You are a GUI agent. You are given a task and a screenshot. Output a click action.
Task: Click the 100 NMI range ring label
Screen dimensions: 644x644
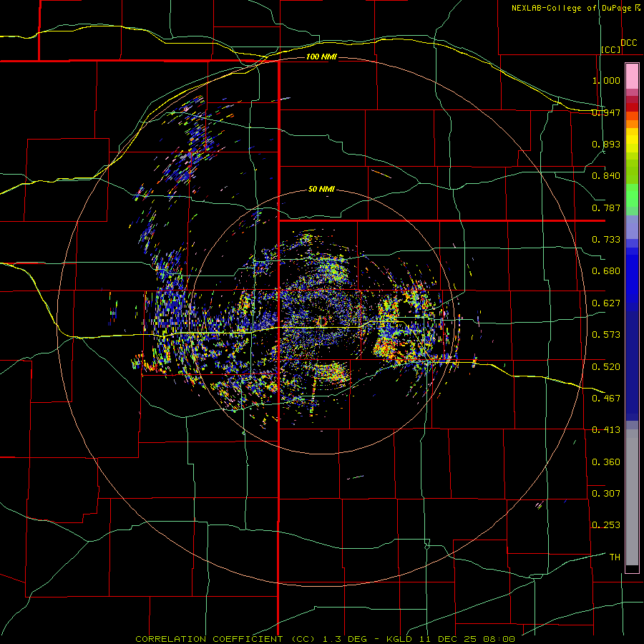pyautogui.click(x=321, y=57)
